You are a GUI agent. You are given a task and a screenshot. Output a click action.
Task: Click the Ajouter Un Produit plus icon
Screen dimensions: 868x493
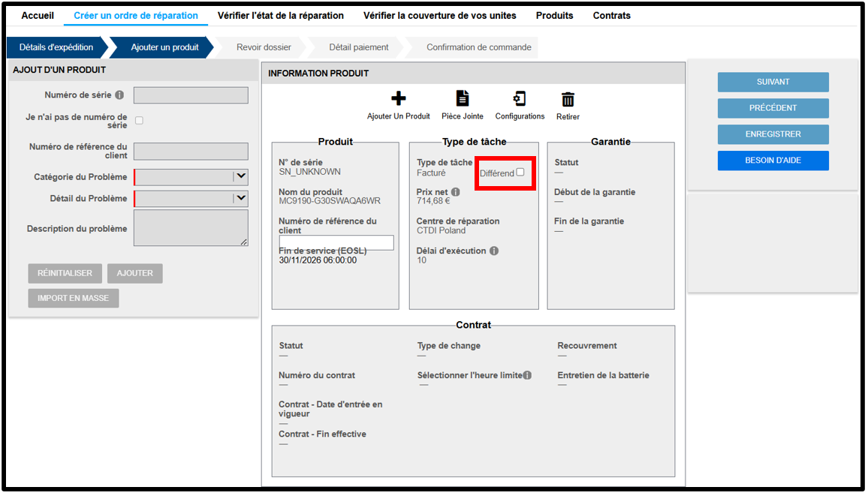pyautogui.click(x=399, y=98)
